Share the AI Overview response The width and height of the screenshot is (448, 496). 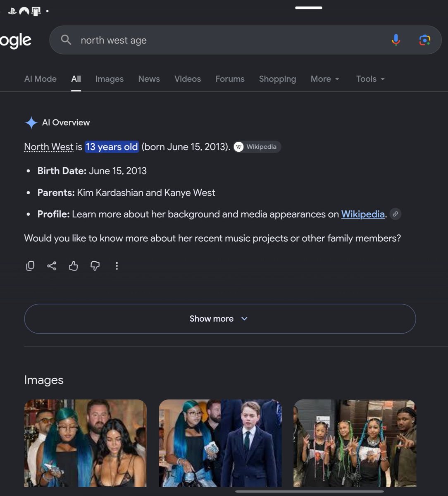pos(52,266)
